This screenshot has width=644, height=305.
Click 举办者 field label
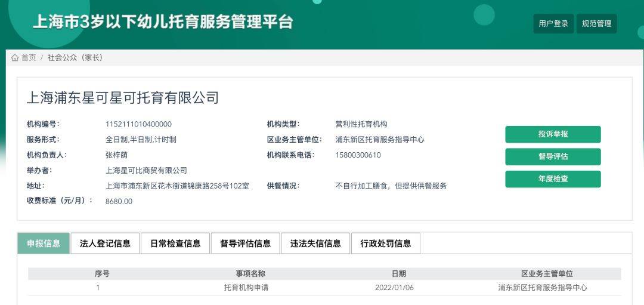pyautogui.click(x=39, y=171)
